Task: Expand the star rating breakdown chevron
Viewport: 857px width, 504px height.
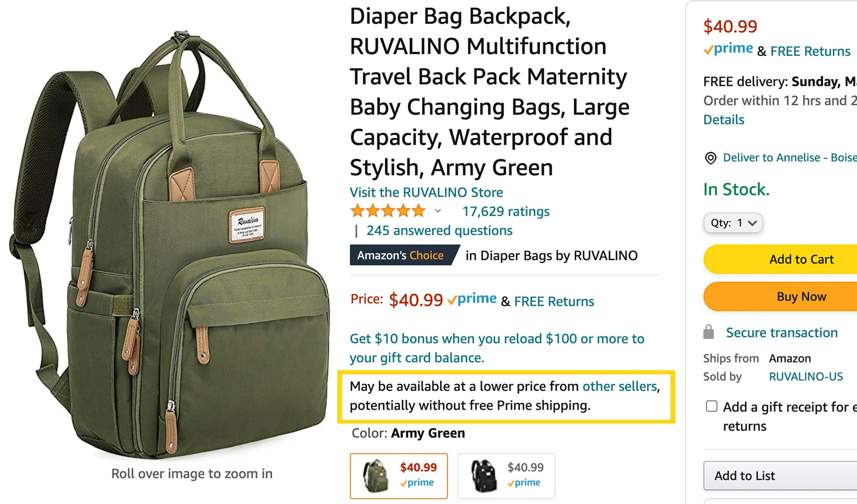Action: [438, 211]
